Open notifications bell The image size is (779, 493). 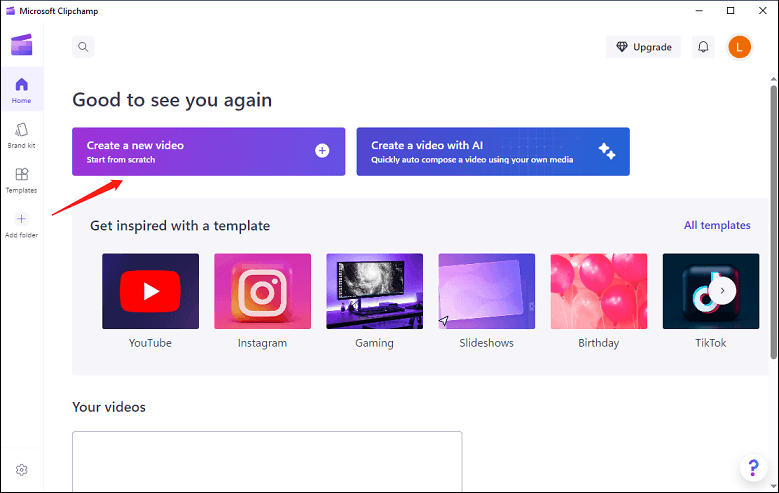point(703,47)
